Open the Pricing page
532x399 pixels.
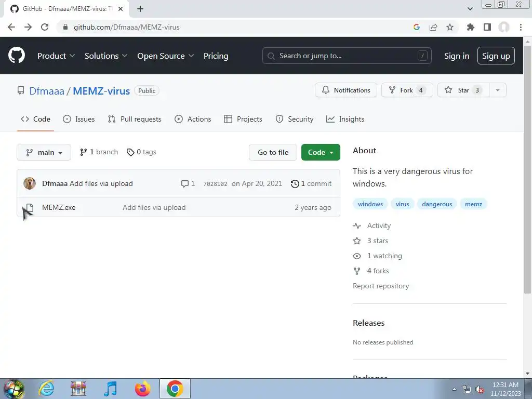[x=216, y=56]
